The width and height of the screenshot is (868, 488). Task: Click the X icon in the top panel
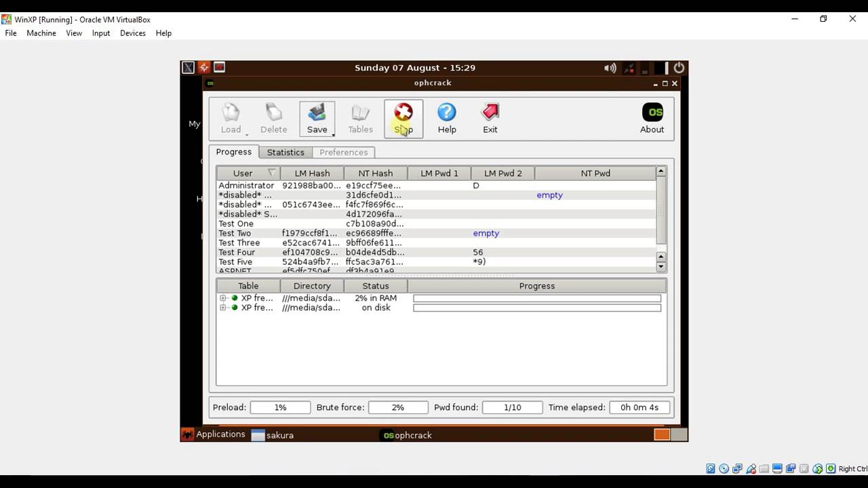coord(188,67)
